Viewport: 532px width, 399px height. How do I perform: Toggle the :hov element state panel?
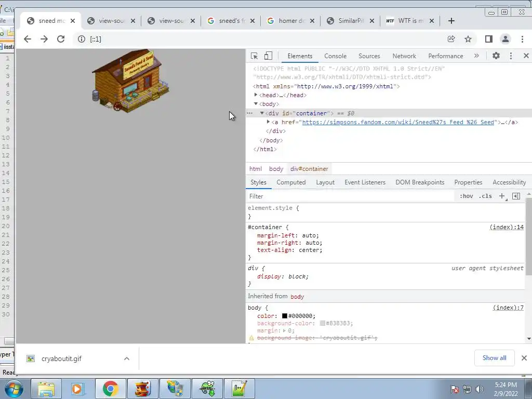pyautogui.click(x=466, y=196)
